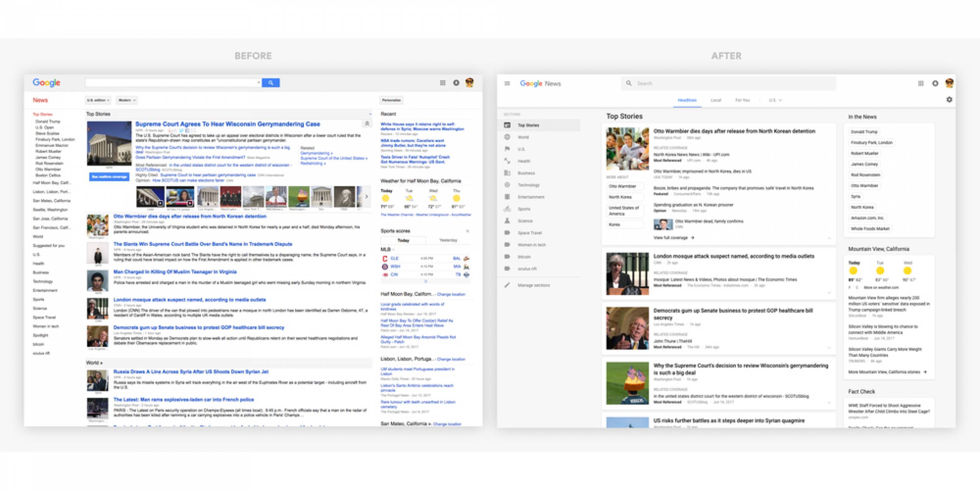Click the See realtime coverage button
This screenshot has height=490, width=980.
coord(109,177)
